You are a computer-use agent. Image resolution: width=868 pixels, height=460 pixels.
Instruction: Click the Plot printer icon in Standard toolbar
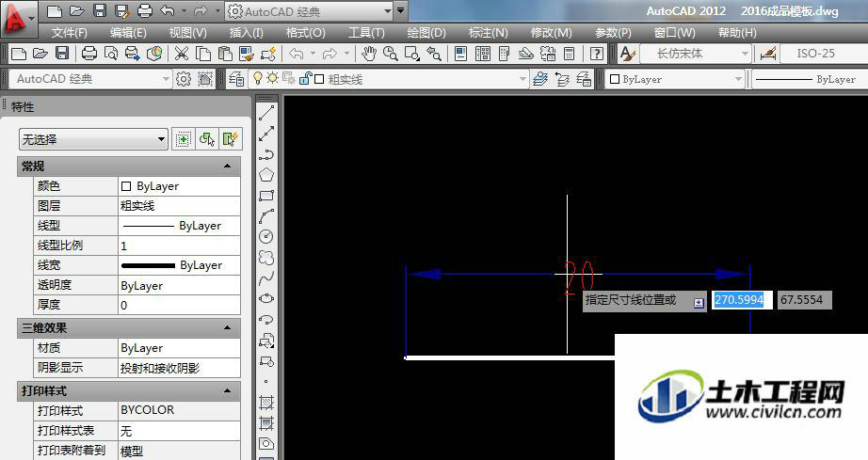pyautogui.click(x=89, y=54)
